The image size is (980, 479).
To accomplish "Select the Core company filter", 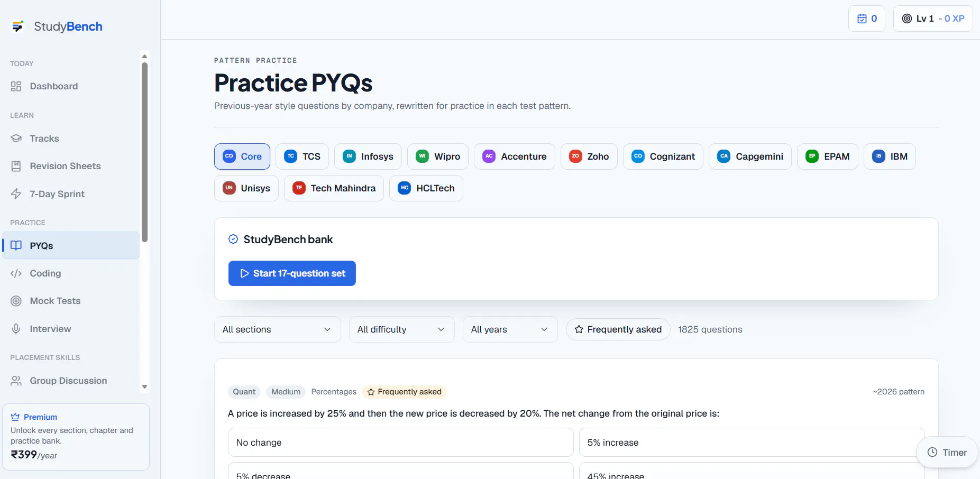I will [x=242, y=156].
